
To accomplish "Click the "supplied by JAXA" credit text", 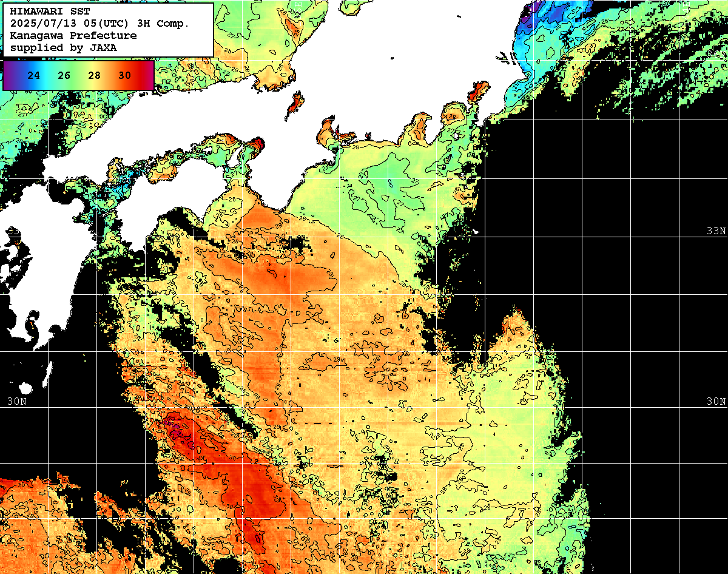I will pos(64,47).
